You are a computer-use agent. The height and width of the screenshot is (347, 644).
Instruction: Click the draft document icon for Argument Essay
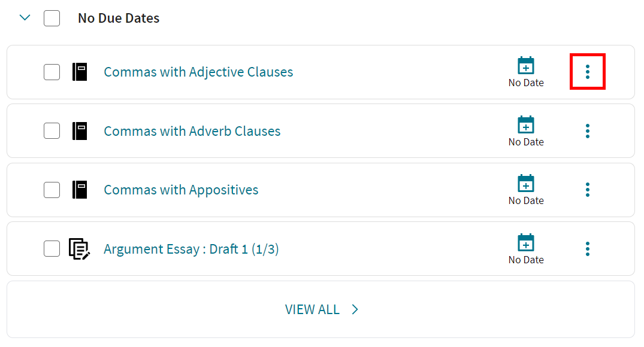[x=80, y=248]
